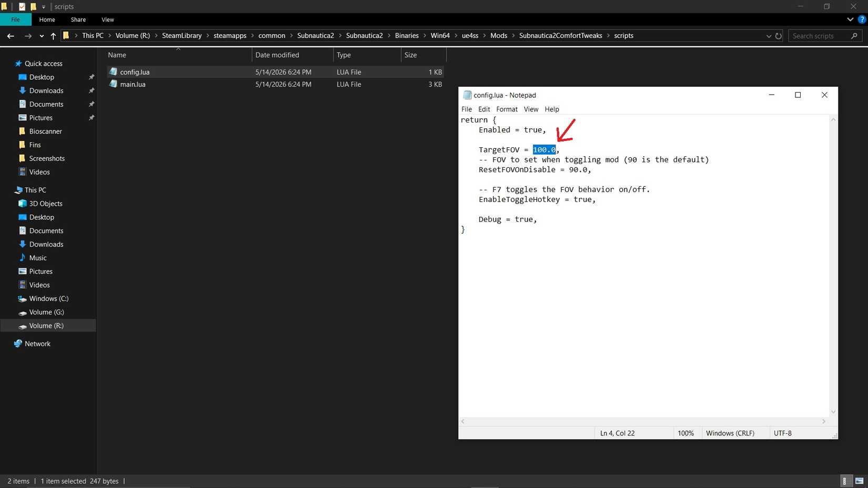
Task: Click the search magnifier icon
Action: [854, 36]
